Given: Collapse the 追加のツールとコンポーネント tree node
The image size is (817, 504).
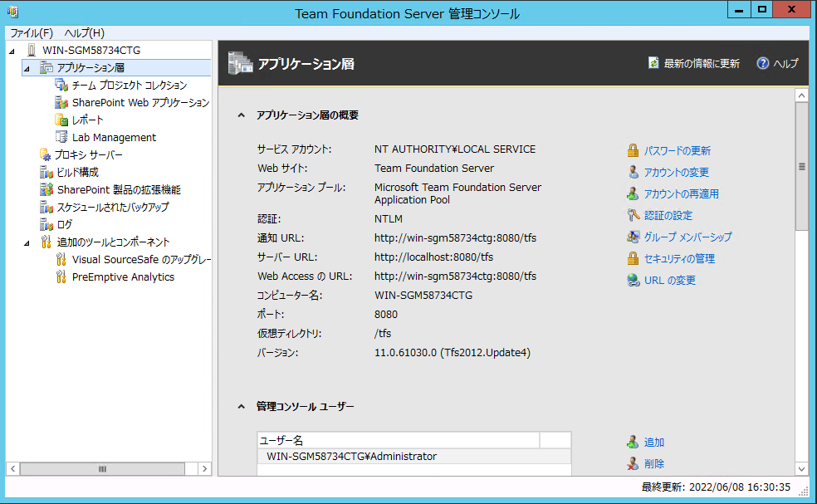Looking at the screenshot, I should (27, 243).
